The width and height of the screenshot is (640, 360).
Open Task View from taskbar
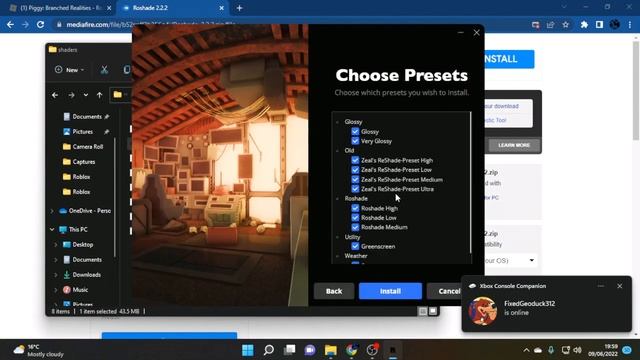point(289,350)
